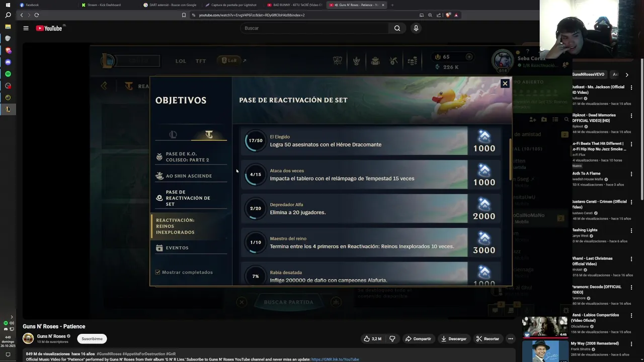Like the video with 3,2 M thumbs up
The width and height of the screenshot is (644, 362).
click(x=372, y=339)
